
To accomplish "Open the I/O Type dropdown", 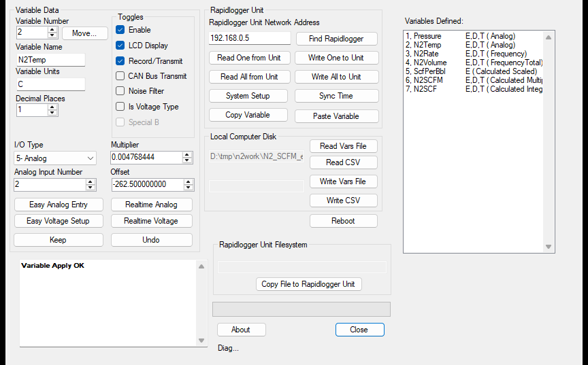I will pos(55,158).
